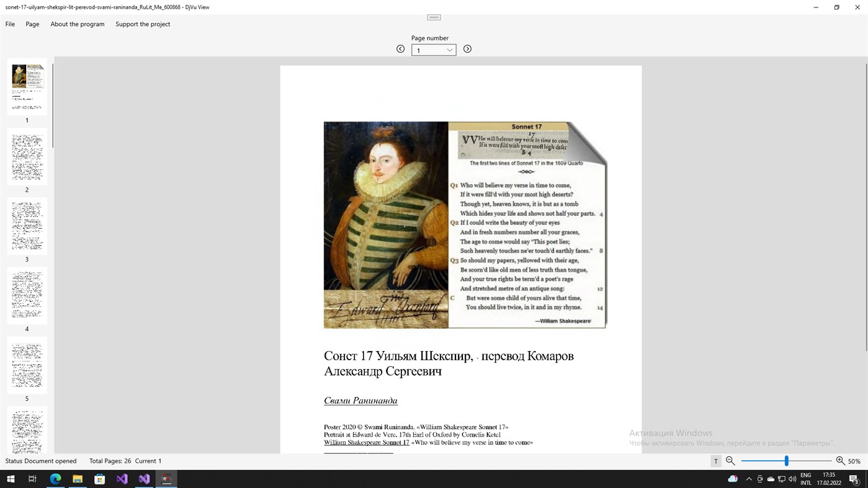The image size is (868, 488).
Task: Click the network tray icon
Action: [782, 479]
